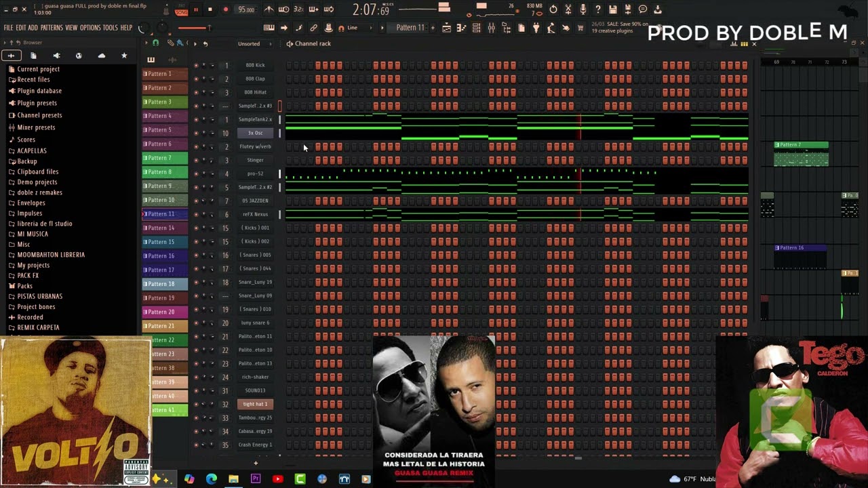This screenshot has width=868, height=488.
Task: Add a new channel with plus button
Action: [x=256, y=463]
